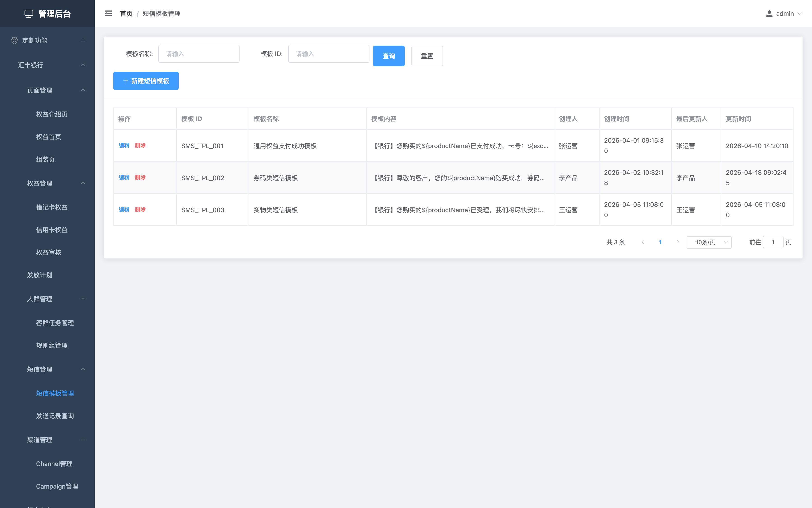Collapse the 权益管理 submenu
This screenshot has width=812, height=508.
47,183
